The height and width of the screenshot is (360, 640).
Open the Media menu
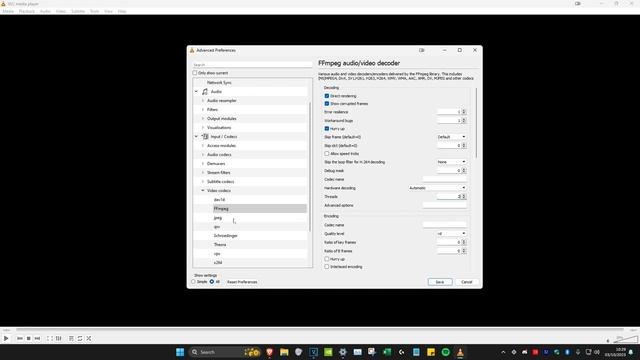click(8, 11)
